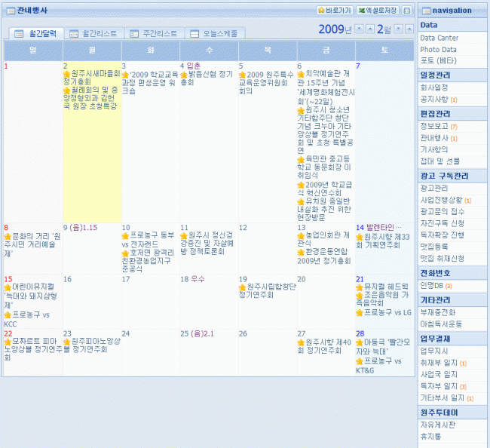Click the star icon of 프로농구 vs KCC
Viewport: 490px width, 448px height.
click(8, 315)
